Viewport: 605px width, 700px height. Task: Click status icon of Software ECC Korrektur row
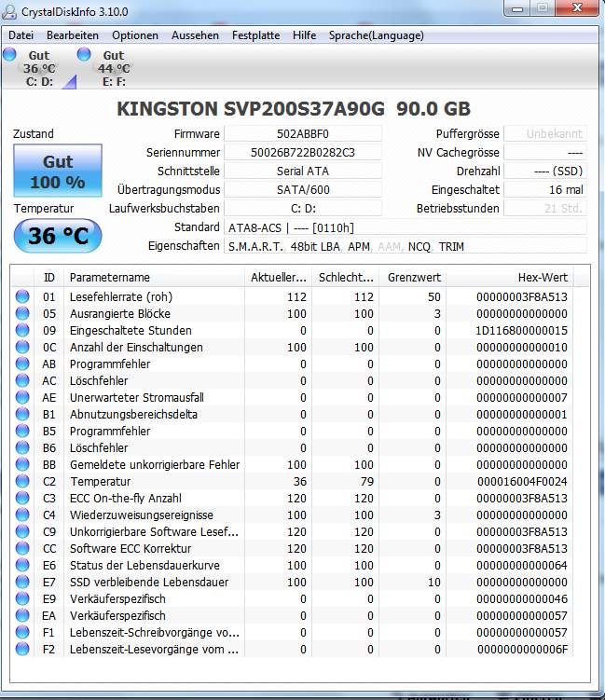pyautogui.click(x=22, y=548)
